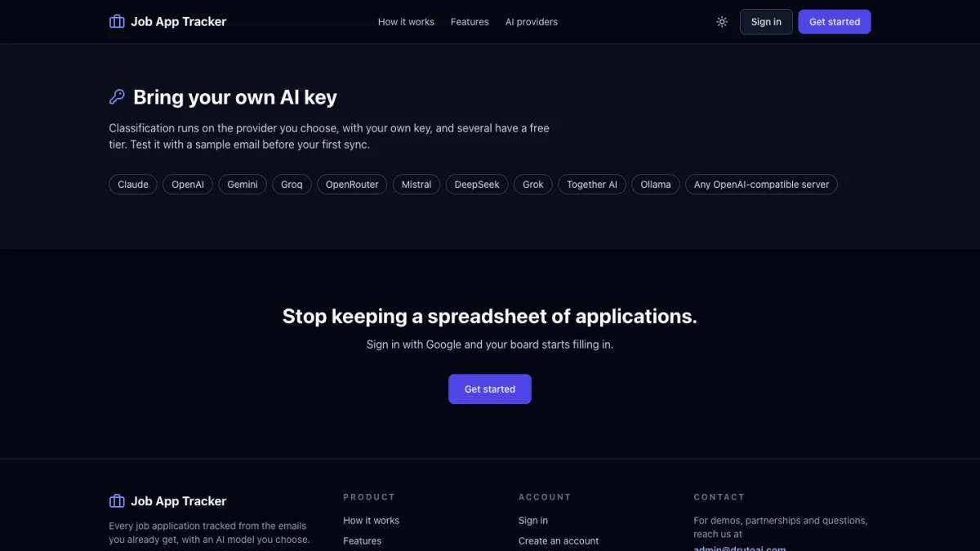This screenshot has width=980, height=551.
Task: Open the How it works nav item
Action: tap(406, 22)
